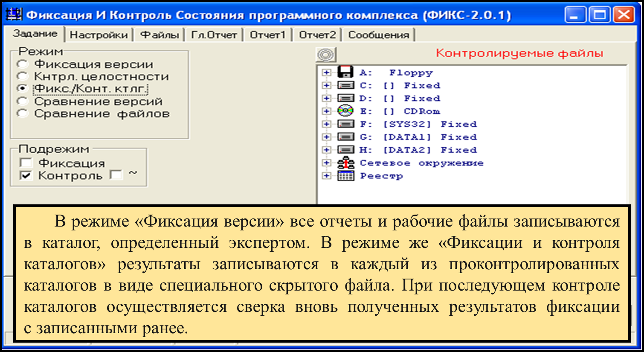
Task: Click the round target icon above file tree
Action: 326,55
